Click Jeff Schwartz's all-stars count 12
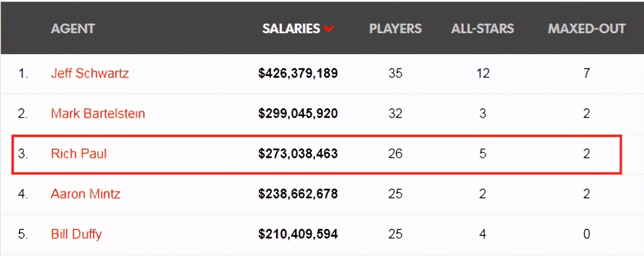644x256 pixels. [x=483, y=73]
